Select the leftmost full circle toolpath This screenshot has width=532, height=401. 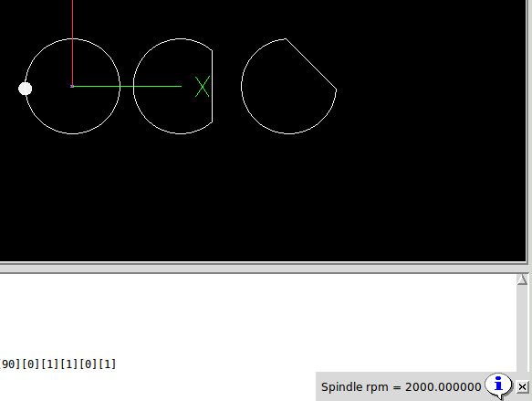click(72, 86)
